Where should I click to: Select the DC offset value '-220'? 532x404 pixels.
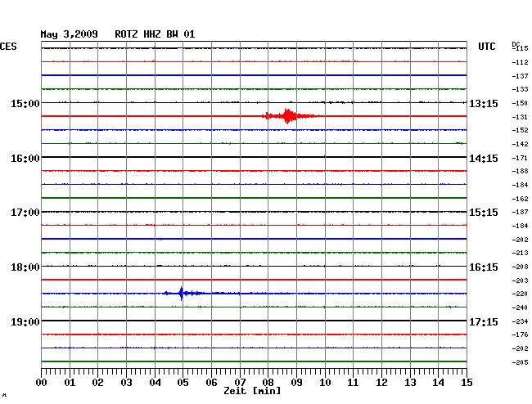point(520,294)
